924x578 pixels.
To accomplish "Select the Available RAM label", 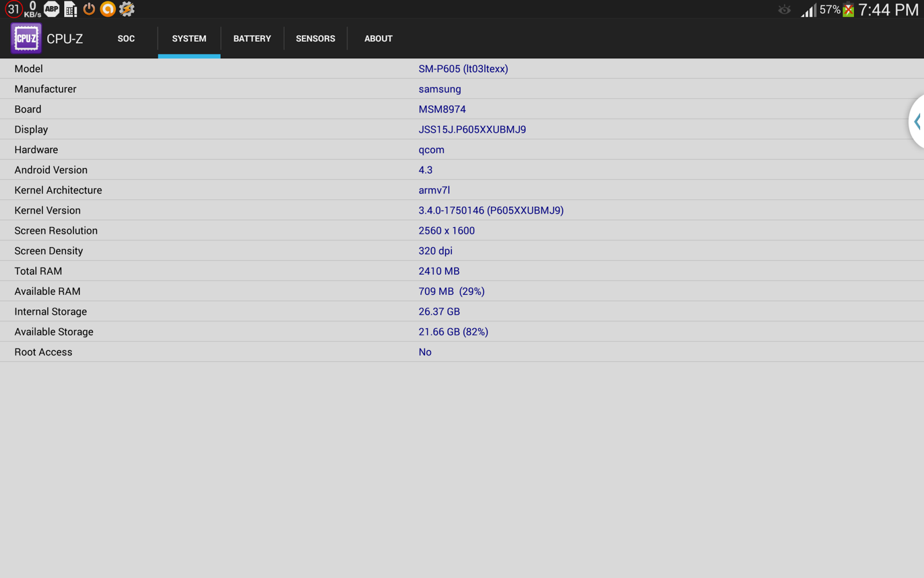I will [47, 291].
